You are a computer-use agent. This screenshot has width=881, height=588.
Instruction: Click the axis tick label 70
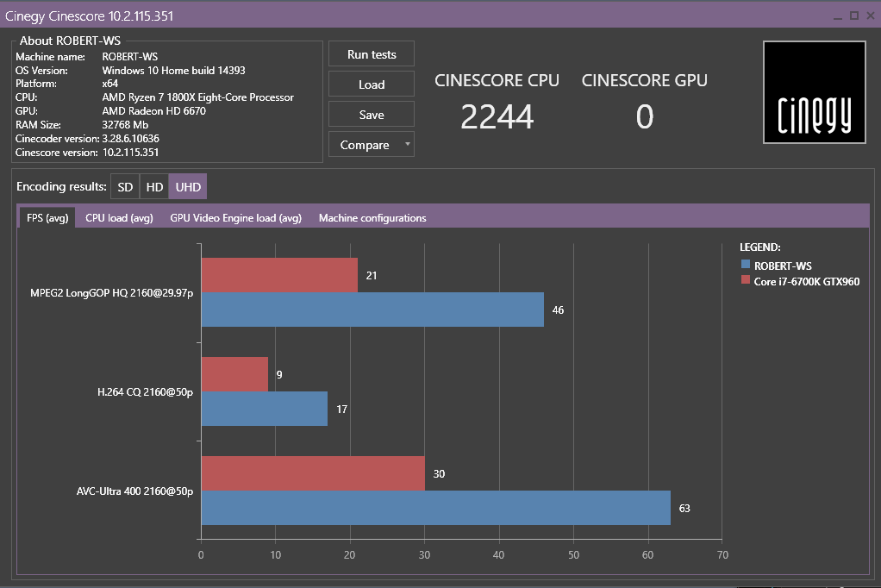tap(722, 555)
